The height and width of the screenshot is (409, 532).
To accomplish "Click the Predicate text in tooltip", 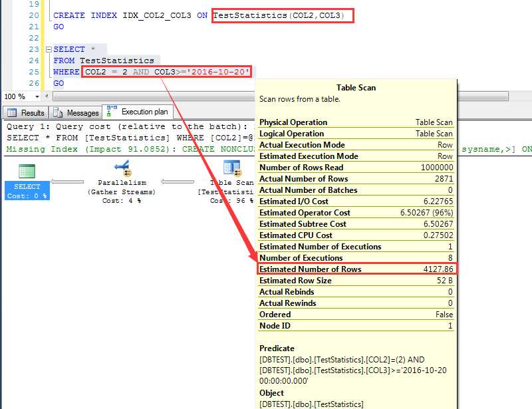I will pos(353,370).
